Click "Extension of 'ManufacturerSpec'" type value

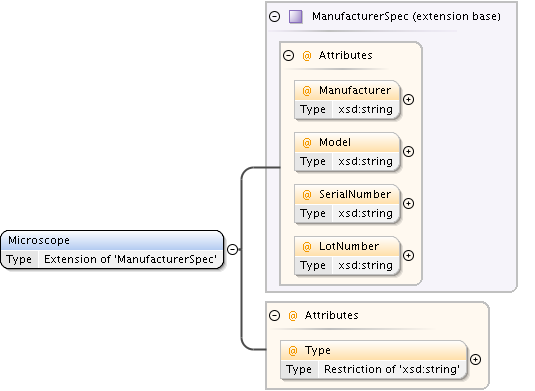(x=130, y=259)
